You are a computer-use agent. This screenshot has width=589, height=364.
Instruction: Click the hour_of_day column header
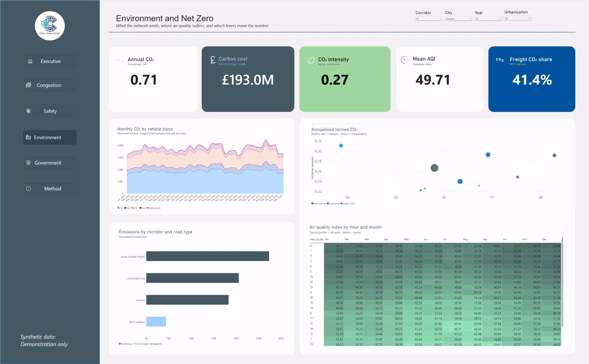[x=317, y=239]
